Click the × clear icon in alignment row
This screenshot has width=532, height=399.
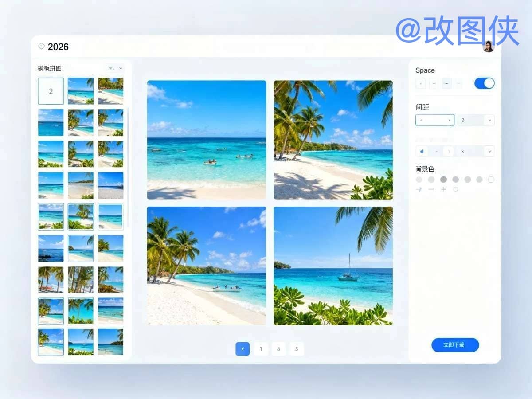point(462,151)
